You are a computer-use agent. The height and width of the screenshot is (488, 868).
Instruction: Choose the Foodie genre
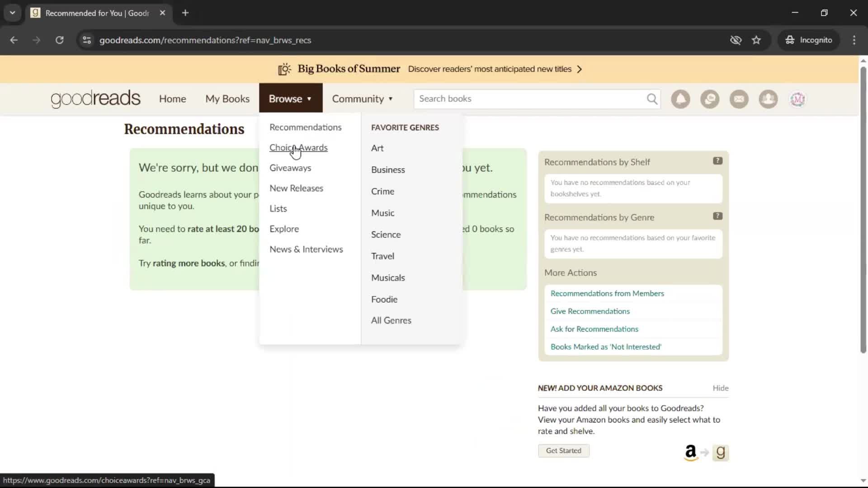[x=384, y=299]
